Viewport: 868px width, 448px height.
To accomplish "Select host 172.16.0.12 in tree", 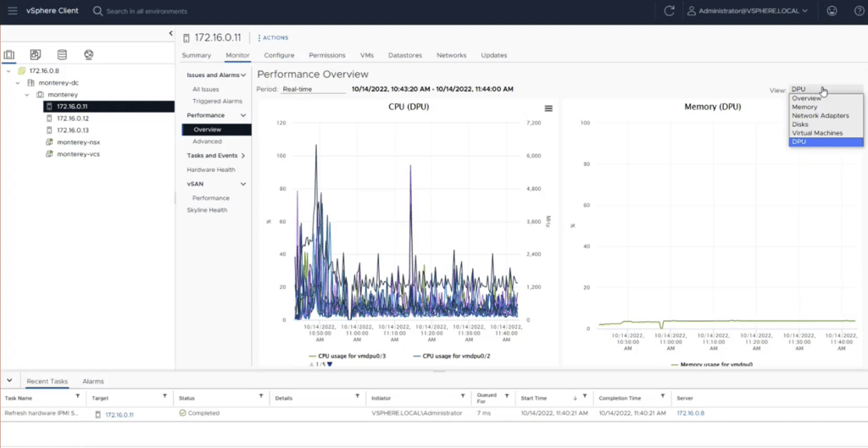I will click(73, 119).
